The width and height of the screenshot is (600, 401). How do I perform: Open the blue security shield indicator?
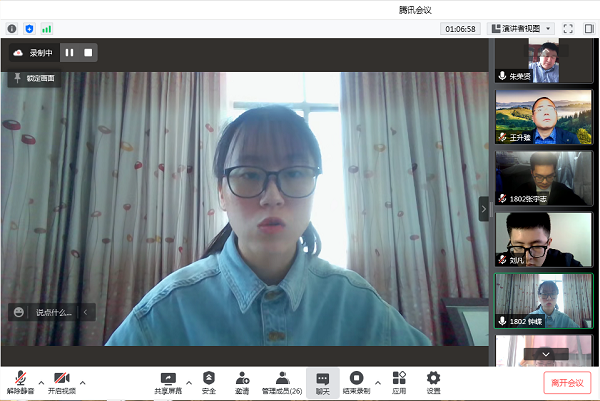[x=29, y=29]
